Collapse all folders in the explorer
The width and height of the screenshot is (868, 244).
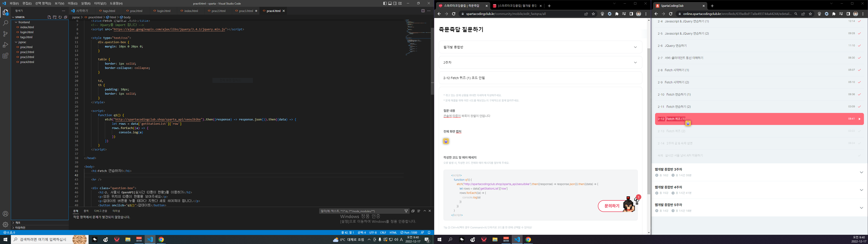tap(65, 17)
